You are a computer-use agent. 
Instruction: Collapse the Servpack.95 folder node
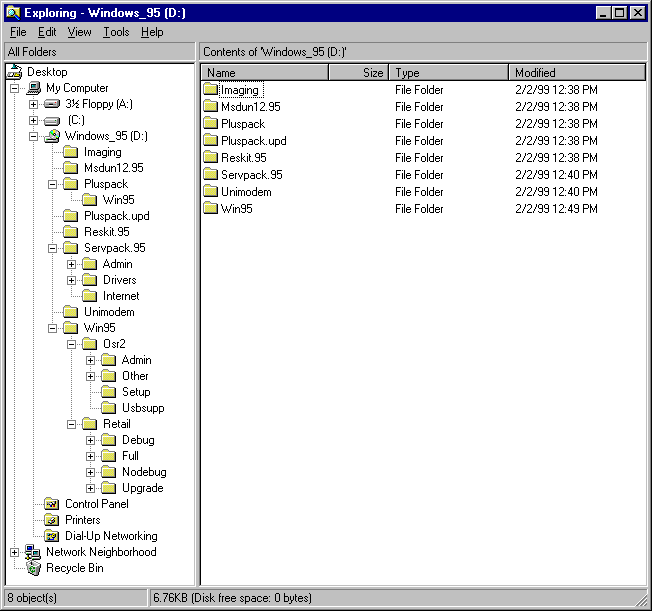(x=52, y=248)
